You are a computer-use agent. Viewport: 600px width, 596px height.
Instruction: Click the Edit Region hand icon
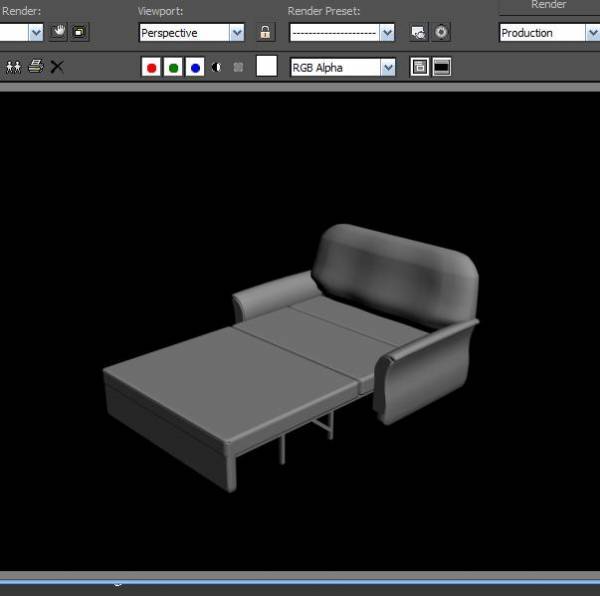coord(59,32)
